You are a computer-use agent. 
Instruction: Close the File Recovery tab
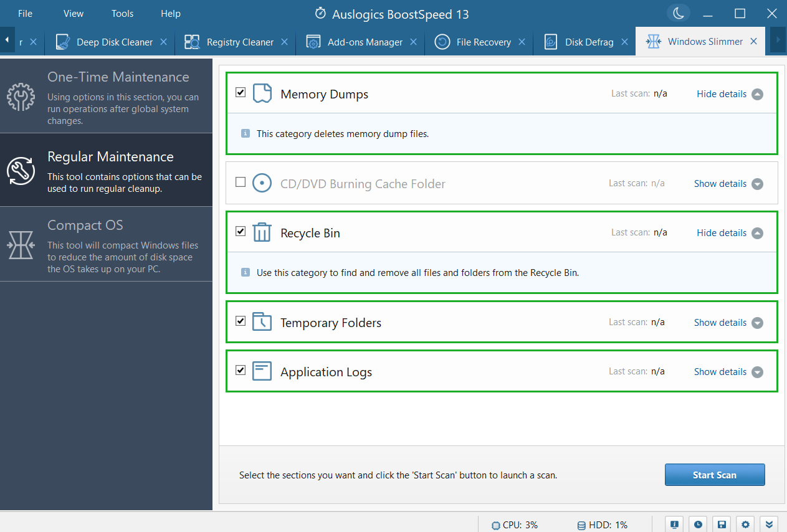tap(522, 42)
